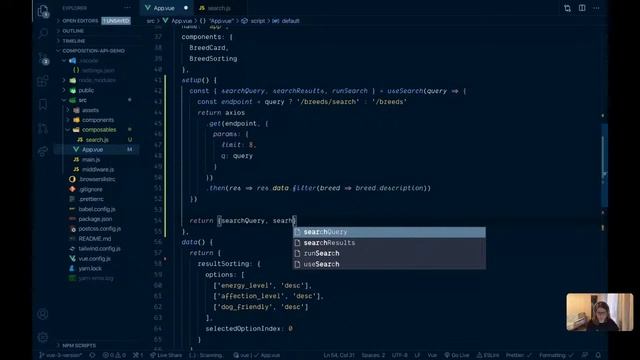Open babel.config.js in the file tree
640x360 pixels.
point(96,209)
